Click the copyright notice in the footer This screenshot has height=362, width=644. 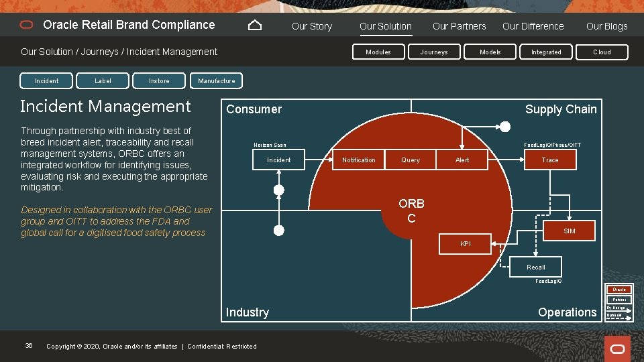[x=112, y=347]
